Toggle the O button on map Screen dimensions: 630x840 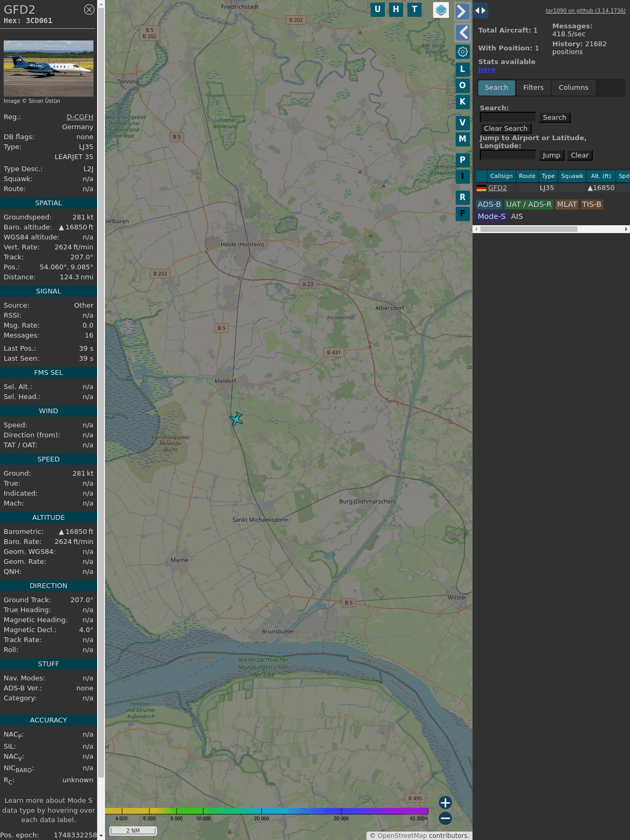tap(463, 85)
